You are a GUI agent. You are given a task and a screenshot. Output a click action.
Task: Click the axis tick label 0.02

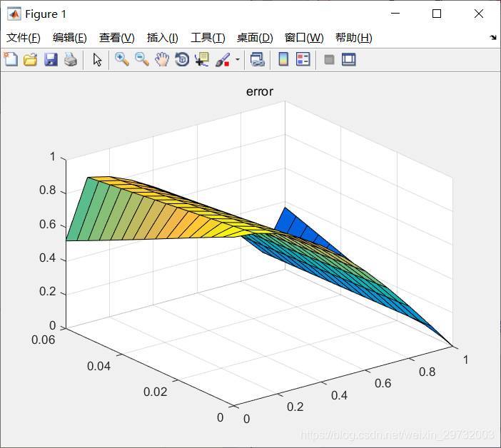click(x=156, y=392)
